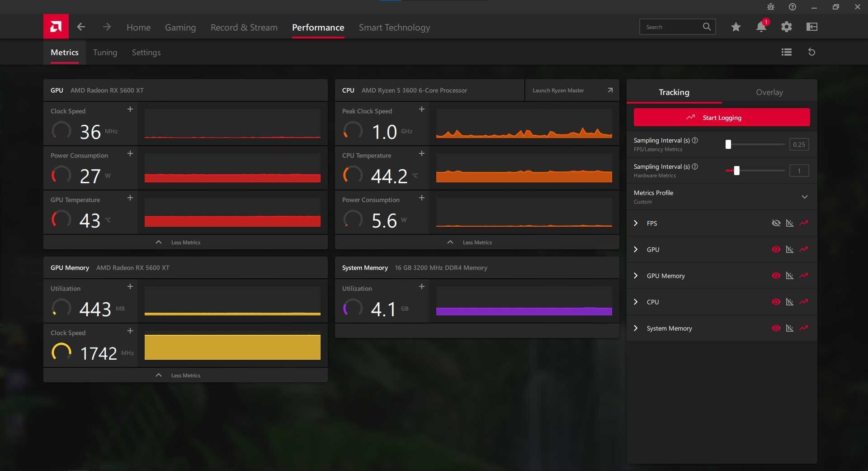Image resolution: width=868 pixels, height=471 pixels.
Task: Hide GPU tracking with eye icon
Action: click(776, 249)
